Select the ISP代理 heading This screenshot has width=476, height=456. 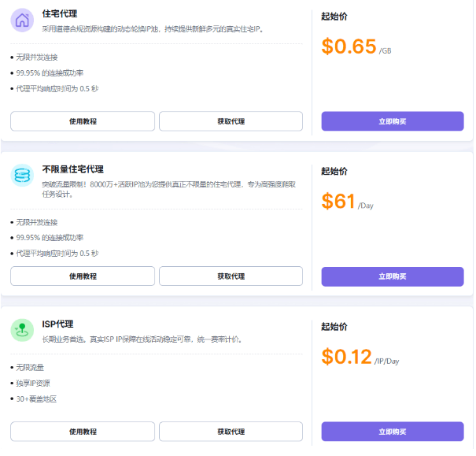click(x=58, y=324)
